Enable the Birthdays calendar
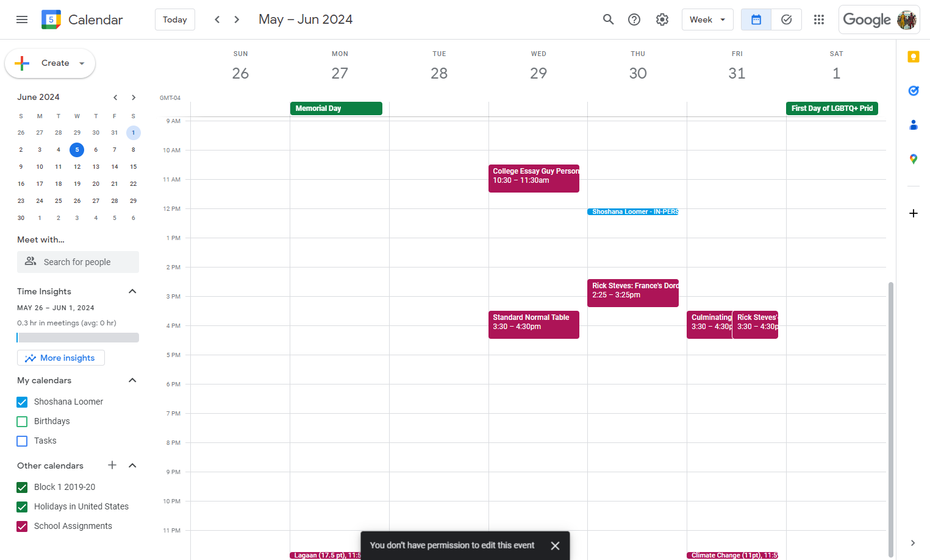 coord(23,422)
